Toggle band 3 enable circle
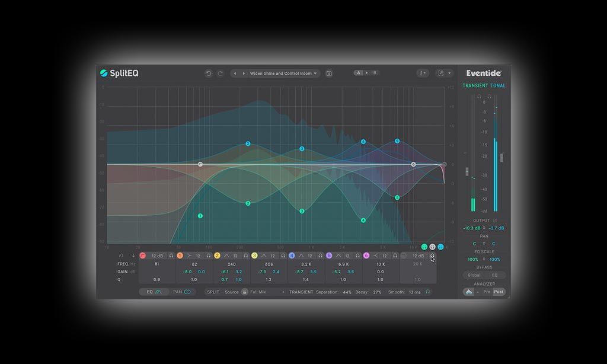The height and width of the screenshot is (364, 607). coord(254,256)
